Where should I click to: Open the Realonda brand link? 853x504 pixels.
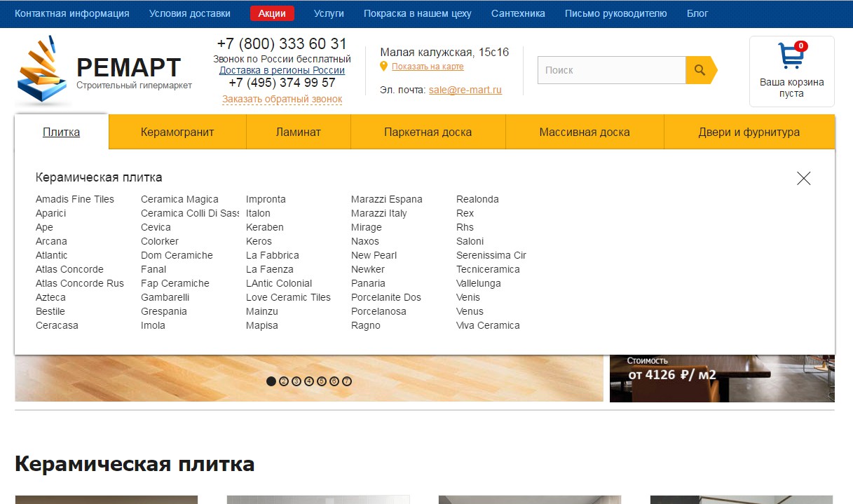point(477,199)
